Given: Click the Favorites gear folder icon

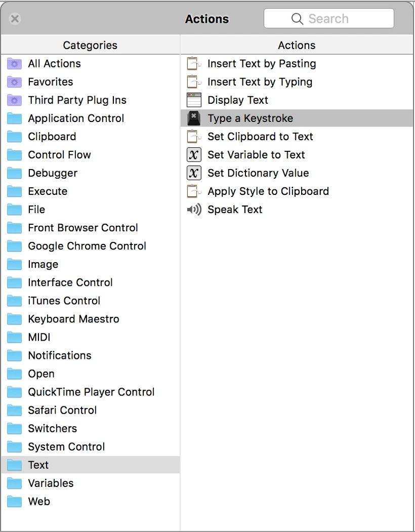Looking at the screenshot, I should (x=14, y=82).
